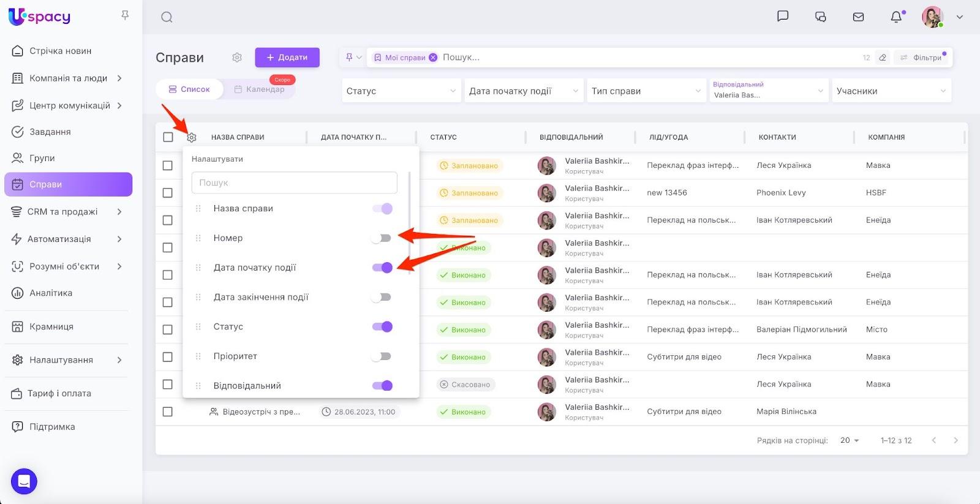
Task: Open the Тип справи dropdown
Action: 646,91
